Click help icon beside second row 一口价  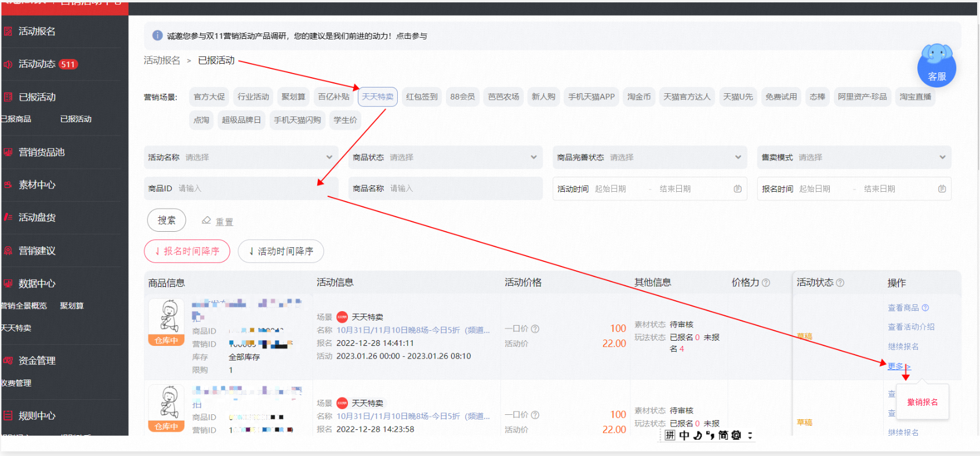click(535, 415)
